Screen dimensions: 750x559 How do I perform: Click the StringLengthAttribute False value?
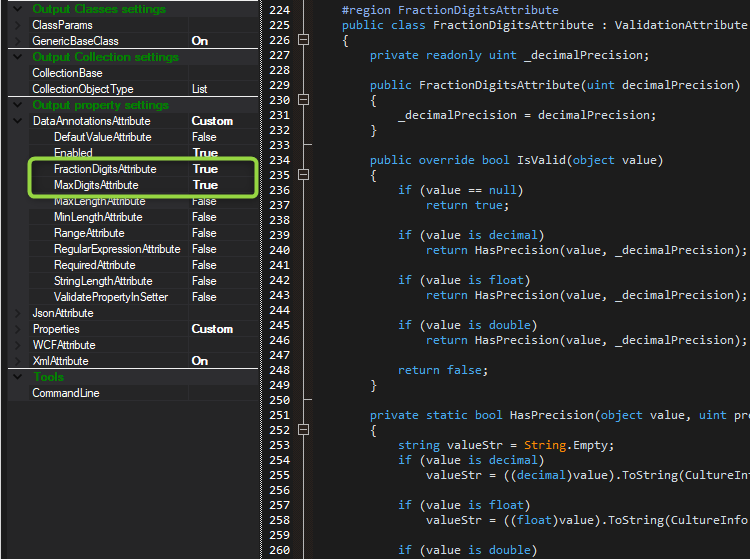click(x=204, y=281)
